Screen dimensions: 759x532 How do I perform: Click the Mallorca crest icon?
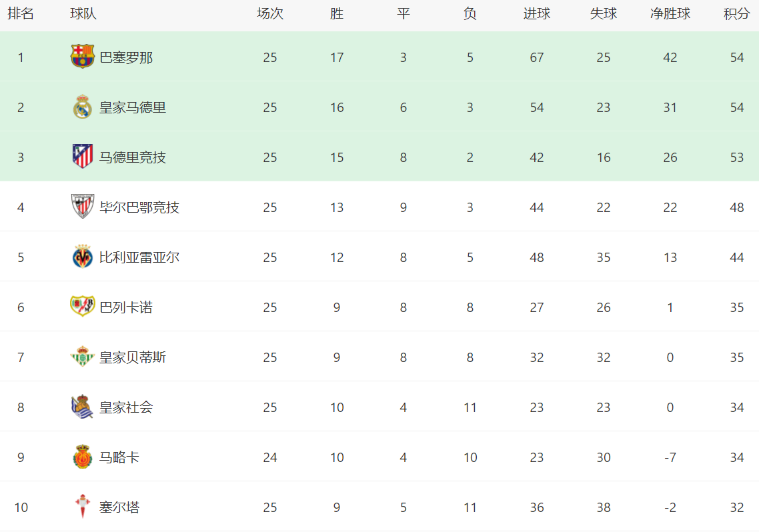[83, 457]
